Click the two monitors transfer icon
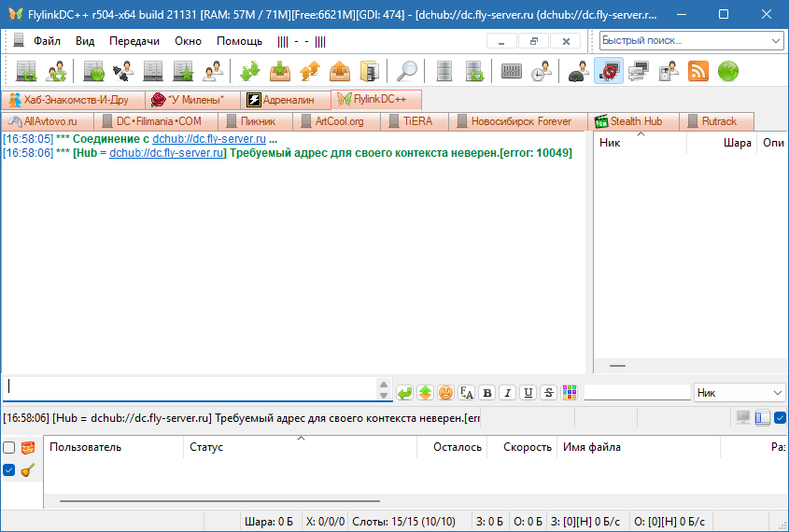Image resolution: width=789 pixels, height=532 pixels. [638, 71]
